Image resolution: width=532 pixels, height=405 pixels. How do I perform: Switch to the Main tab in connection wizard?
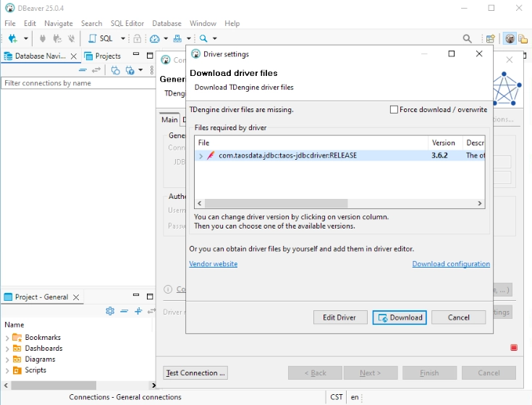(x=169, y=119)
